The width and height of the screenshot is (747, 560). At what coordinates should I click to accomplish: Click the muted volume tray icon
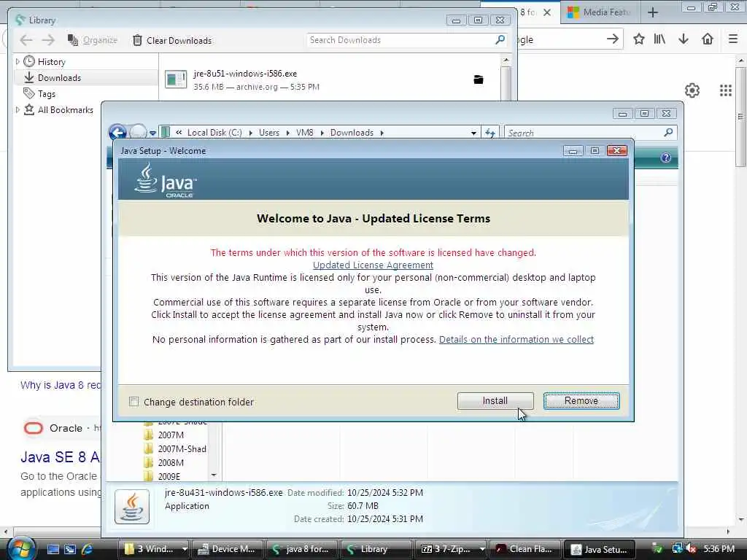tap(692, 549)
